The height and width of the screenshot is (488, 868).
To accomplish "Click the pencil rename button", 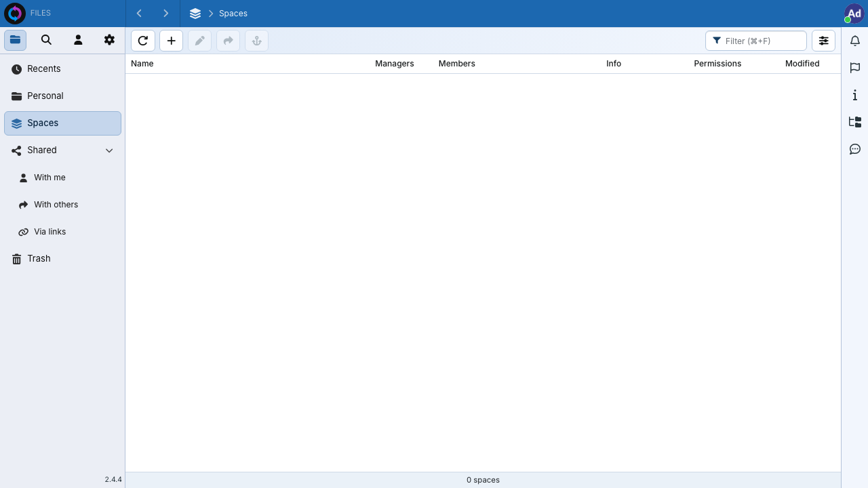I will pos(200,41).
